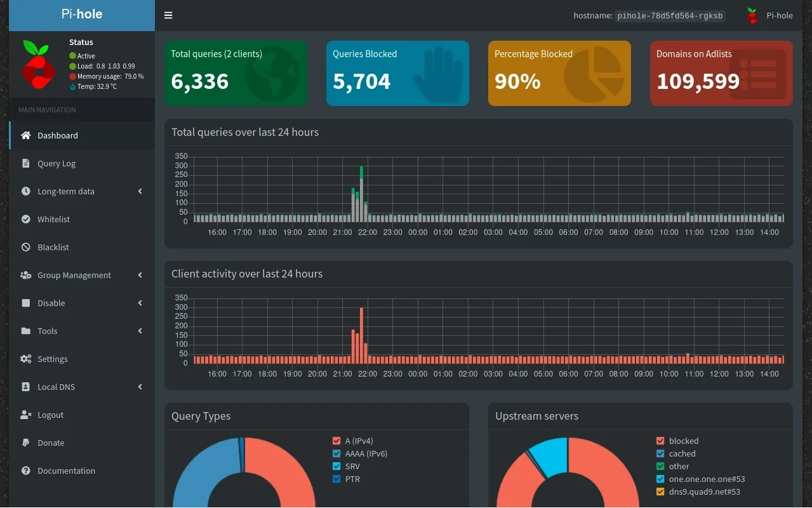Select Dashboard in the navigation menu

(x=58, y=135)
